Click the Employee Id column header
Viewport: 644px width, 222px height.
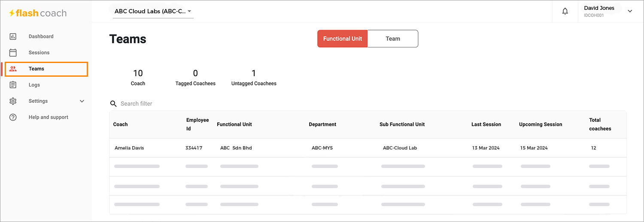197,124
